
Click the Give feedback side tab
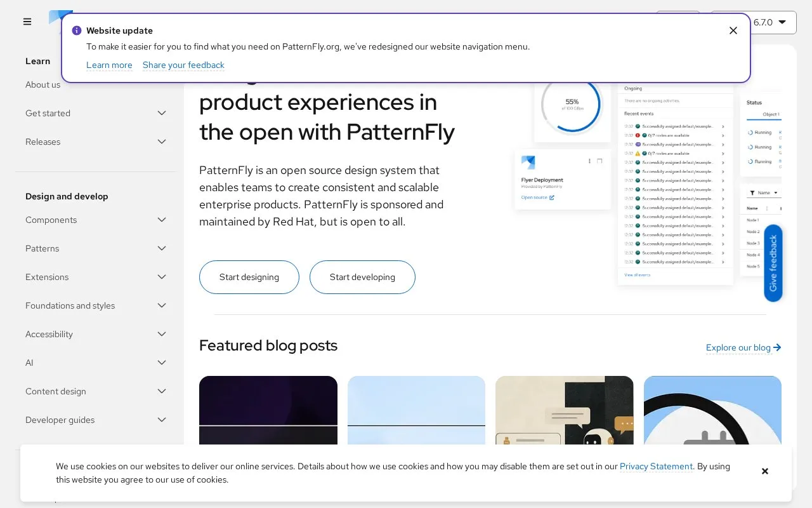pos(773,263)
